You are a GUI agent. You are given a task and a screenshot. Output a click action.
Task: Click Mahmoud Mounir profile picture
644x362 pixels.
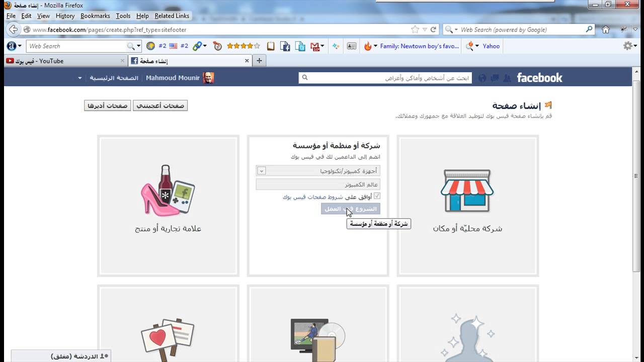click(x=208, y=78)
